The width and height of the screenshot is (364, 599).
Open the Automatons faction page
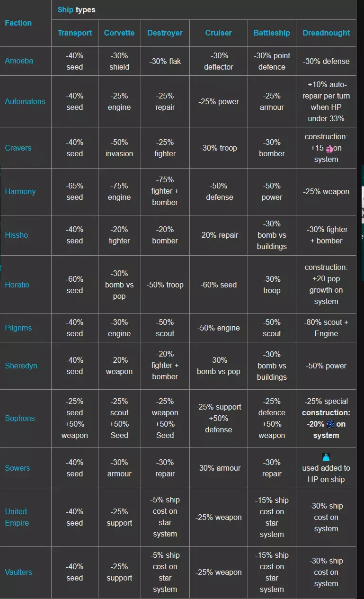click(25, 101)
